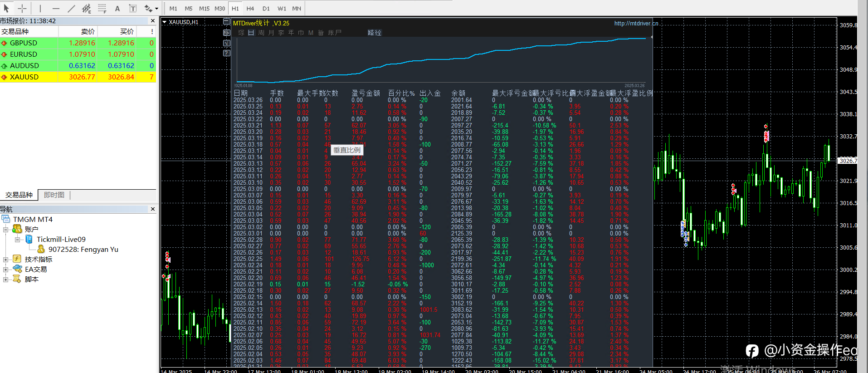Activate the text 'A' tool

[x=117, y=8]
